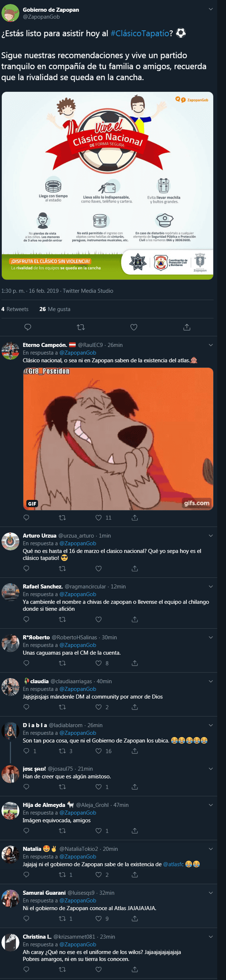This screenshot has height=980, width=226.
Task: Like Natalia's reply about atlasfc
Action: (x=98, y=875)
